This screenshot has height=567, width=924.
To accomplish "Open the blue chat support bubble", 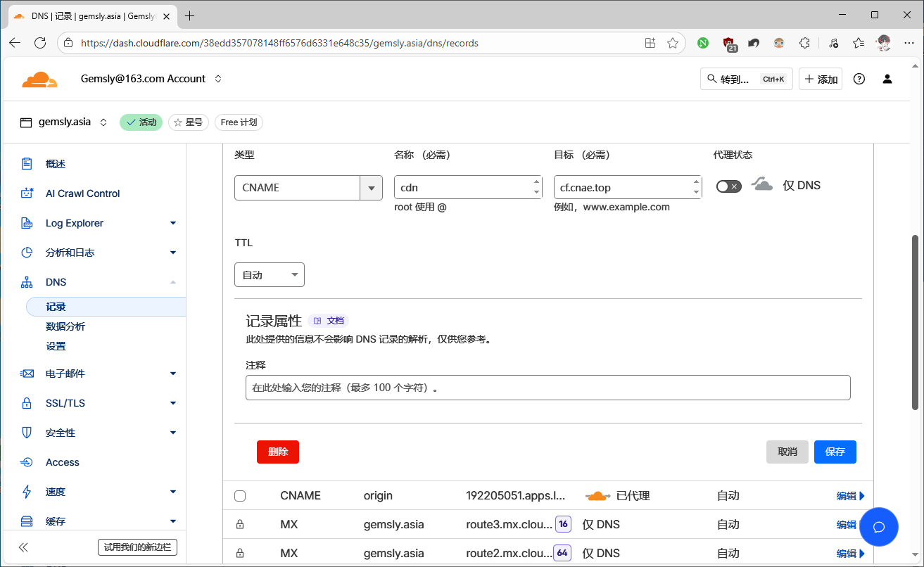I will point(878,527).
